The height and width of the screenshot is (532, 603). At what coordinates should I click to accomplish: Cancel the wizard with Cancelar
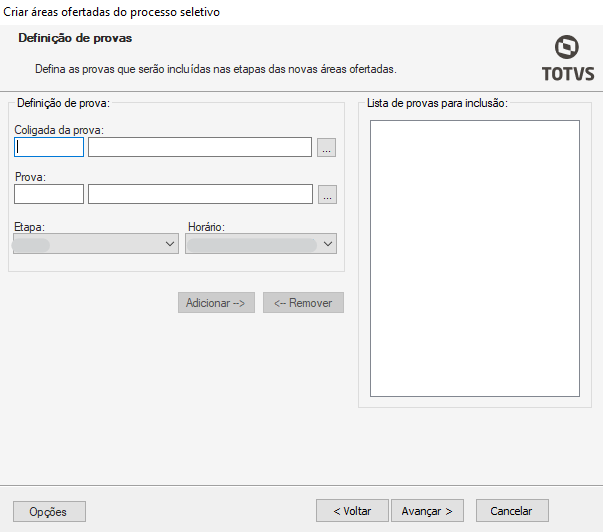pos(511,511)
